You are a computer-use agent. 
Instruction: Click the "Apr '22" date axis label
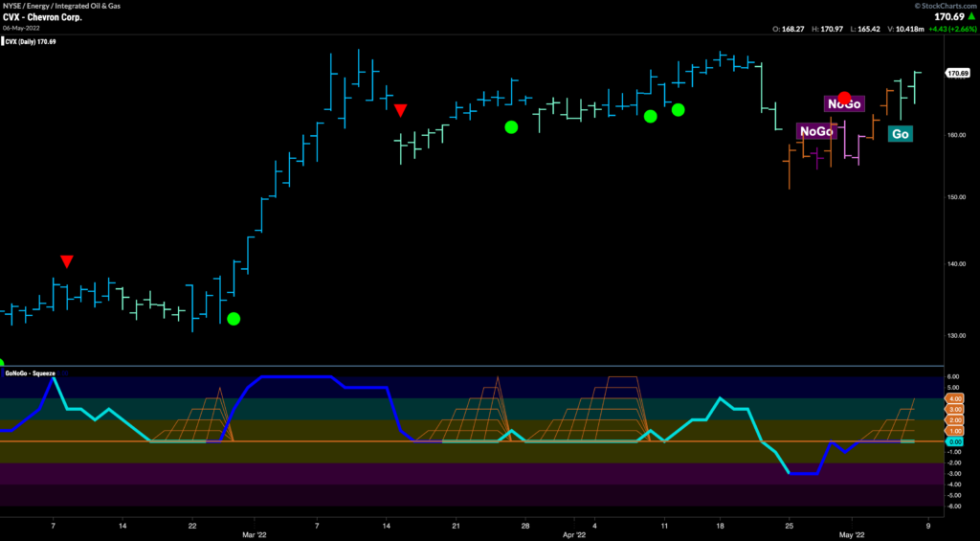573,535
